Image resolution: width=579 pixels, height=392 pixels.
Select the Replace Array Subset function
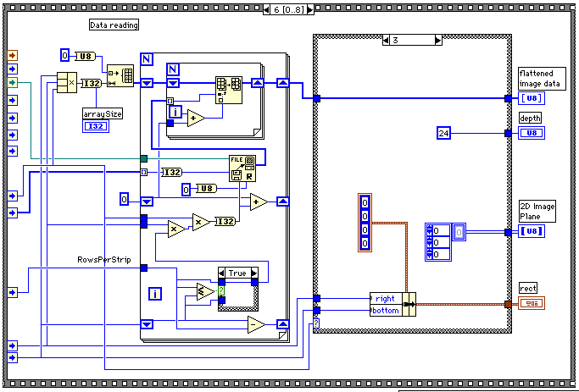click(x=229, y=90)
